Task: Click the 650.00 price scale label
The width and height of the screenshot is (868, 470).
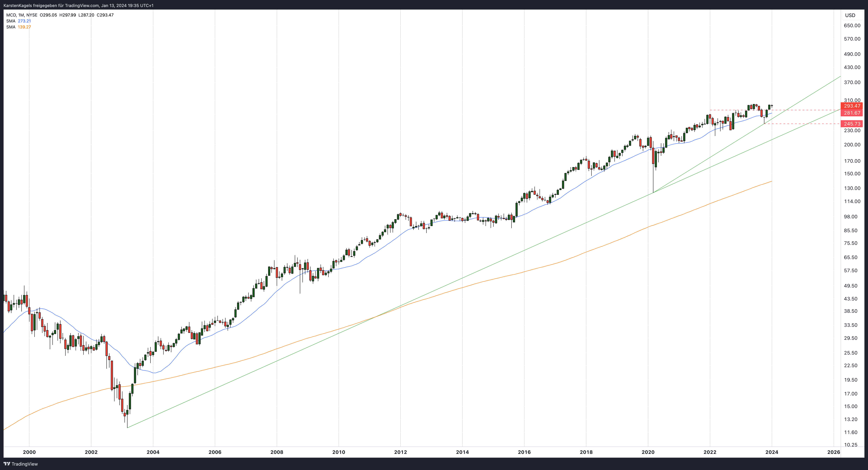Action: coord(852,26)
